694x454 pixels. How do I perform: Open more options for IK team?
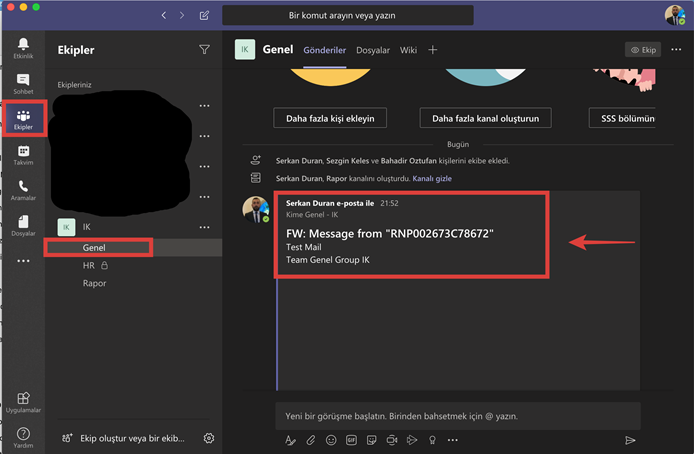coord(204,227)
